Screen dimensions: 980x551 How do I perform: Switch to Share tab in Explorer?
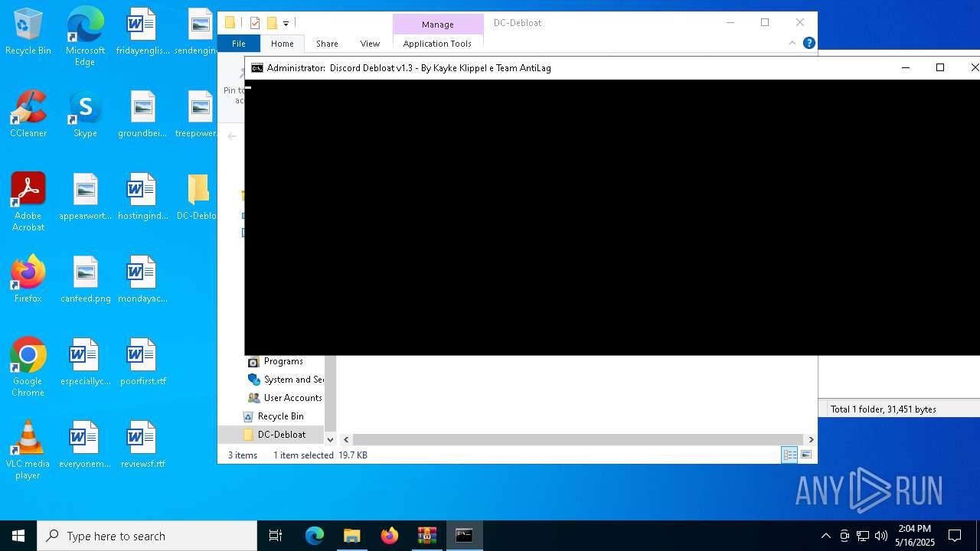click(x=327, y=44)
